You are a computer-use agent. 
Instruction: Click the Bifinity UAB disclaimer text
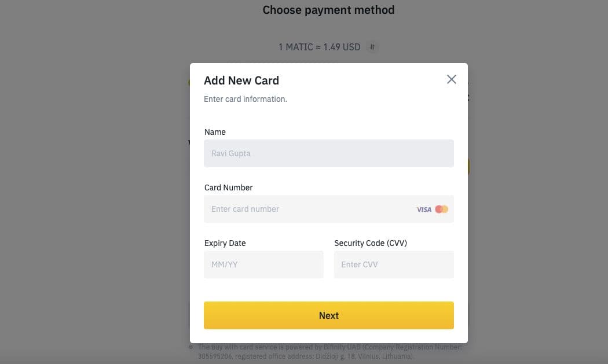click(329, 352)
